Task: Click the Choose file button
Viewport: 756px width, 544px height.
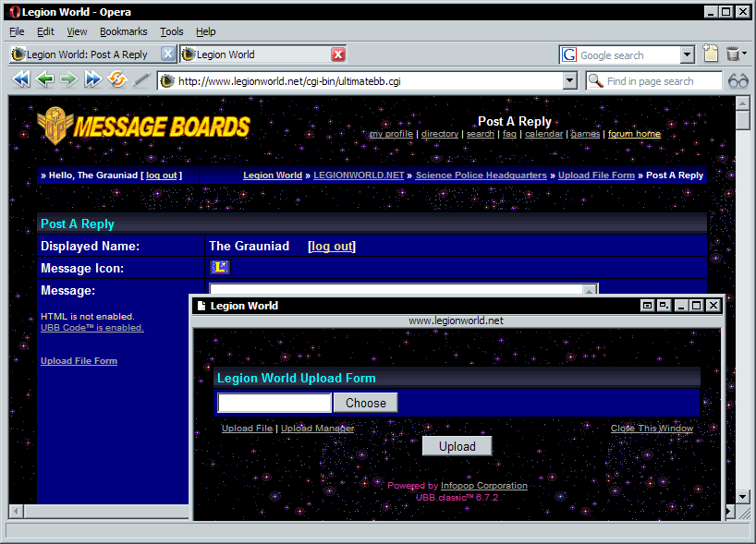Action: point(365,403)
